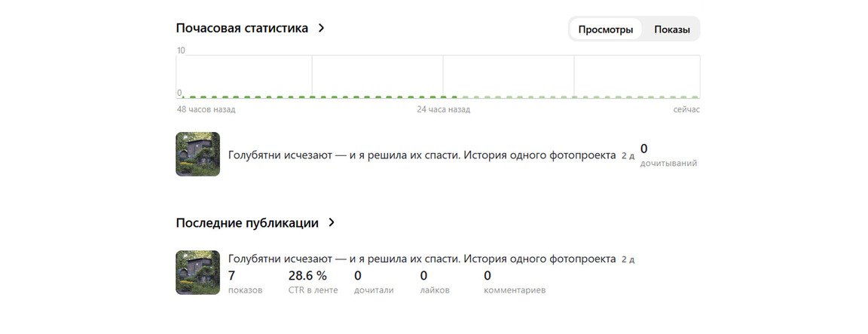The height and width of the screenshot is (334, 868).
Task: Click the 48 часов назад axis label
Action: coord(206,109)
